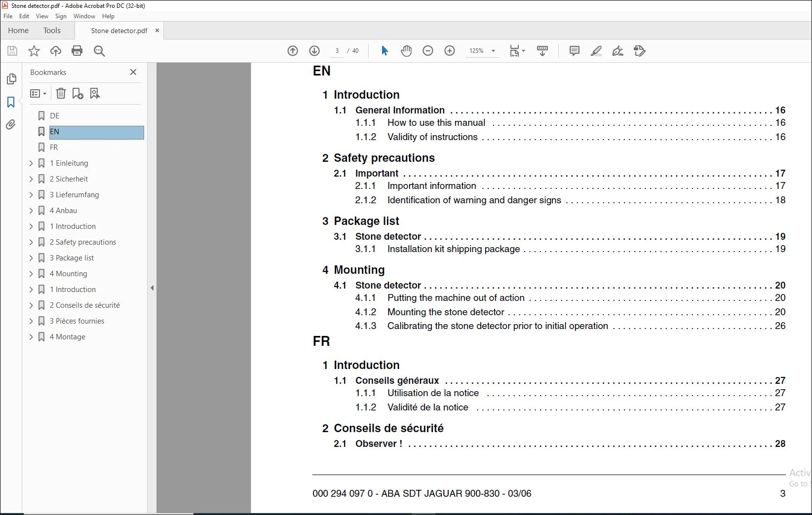Click the upload to cloud icon
812x515 pixels.
[x=56, y=51]
